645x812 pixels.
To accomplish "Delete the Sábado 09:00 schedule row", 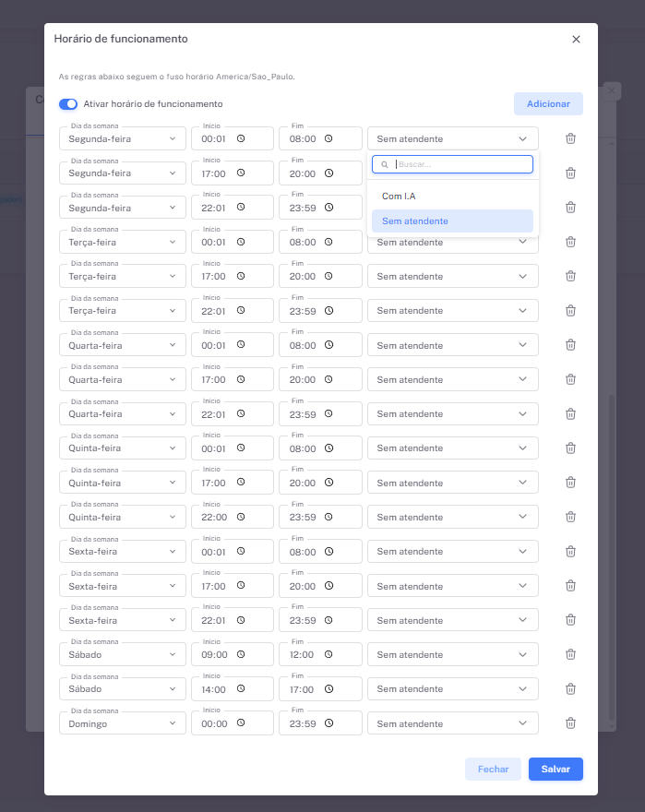I will pos(570,654).
